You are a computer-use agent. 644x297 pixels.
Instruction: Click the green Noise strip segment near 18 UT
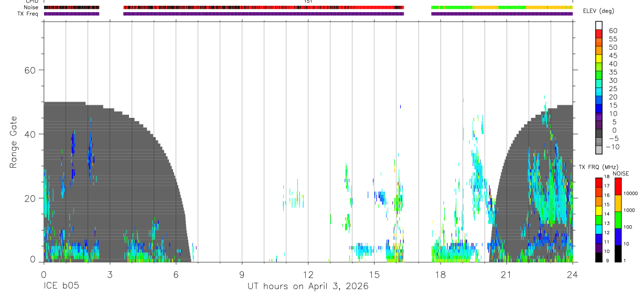[x=452, y=7]
